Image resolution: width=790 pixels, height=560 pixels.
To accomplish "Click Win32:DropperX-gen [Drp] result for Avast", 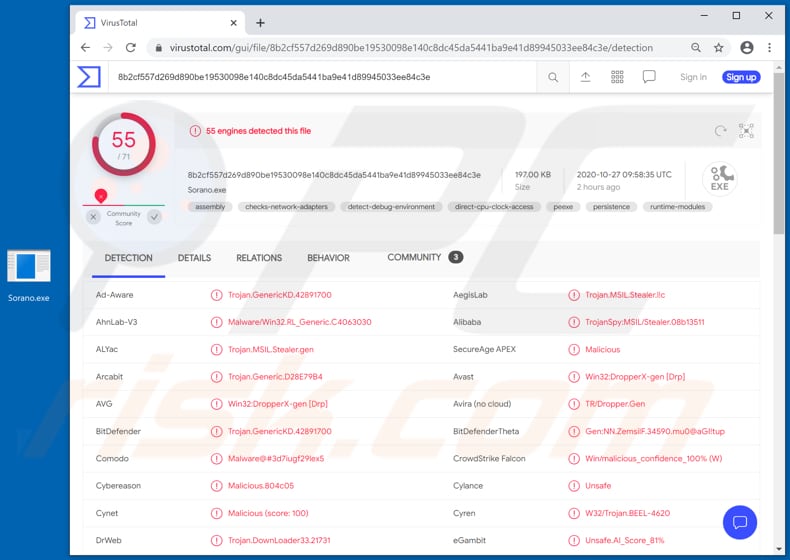I will [635, 377].
